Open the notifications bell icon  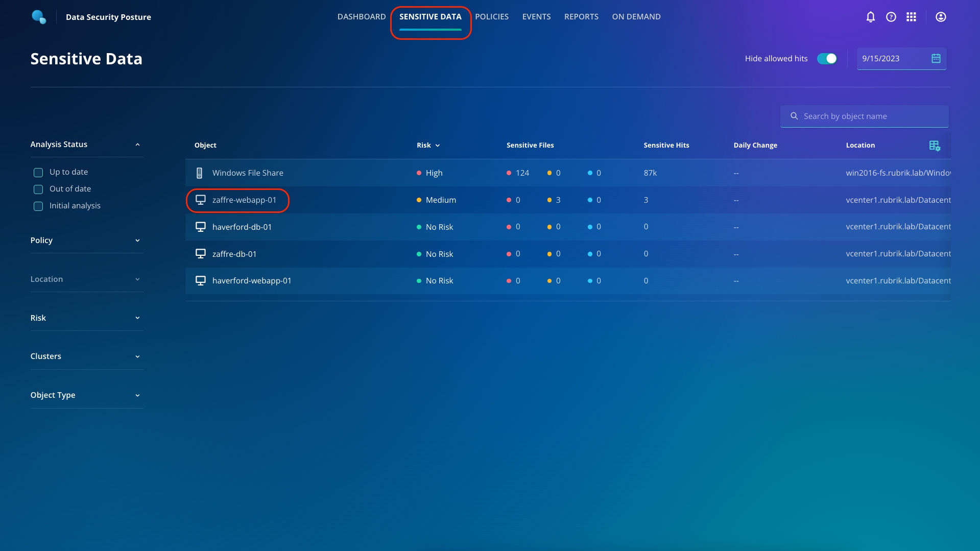(x=871, y=17)
